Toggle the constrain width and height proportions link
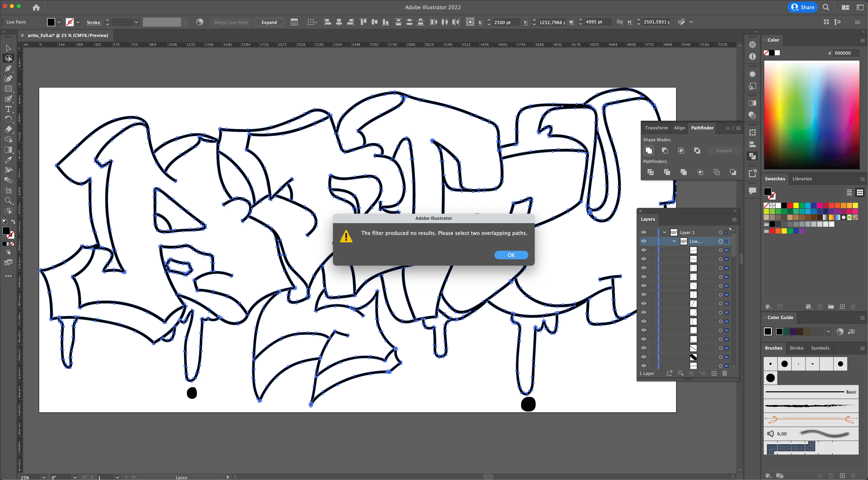Screen dimensions: 868x480 click(x=619, y=22)
